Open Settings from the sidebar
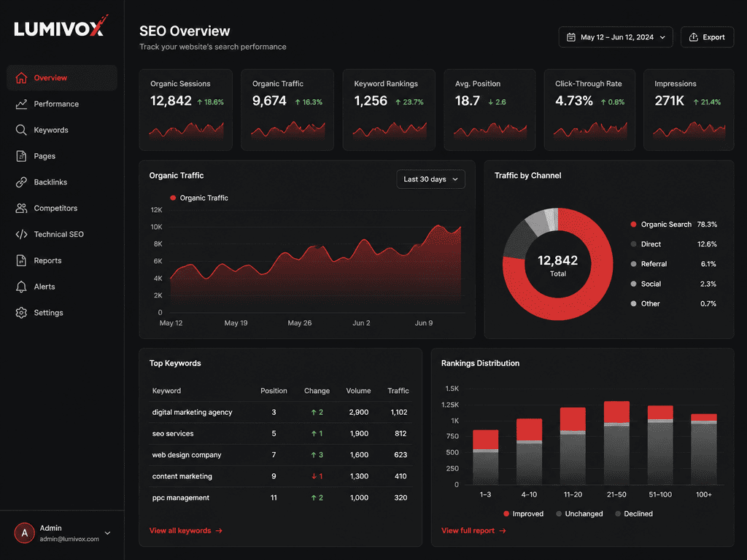 (x=62, y=313)
